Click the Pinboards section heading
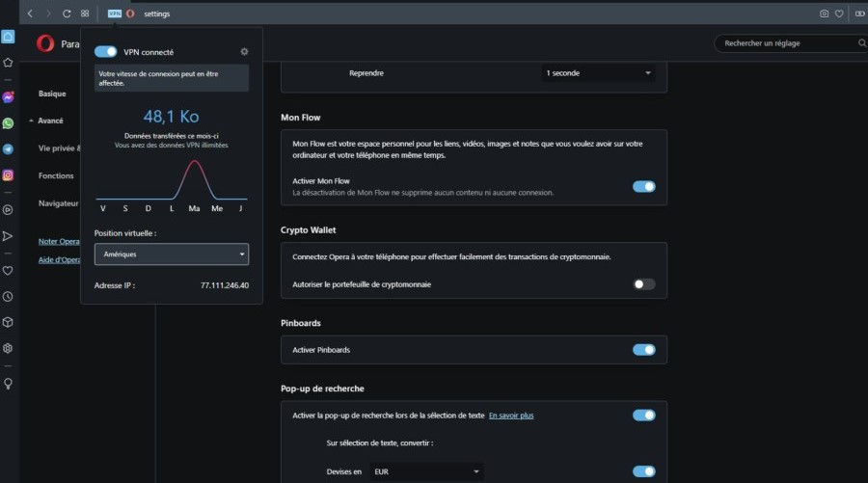This screenshot has height=483, width=868. click(x=301, y=323)
